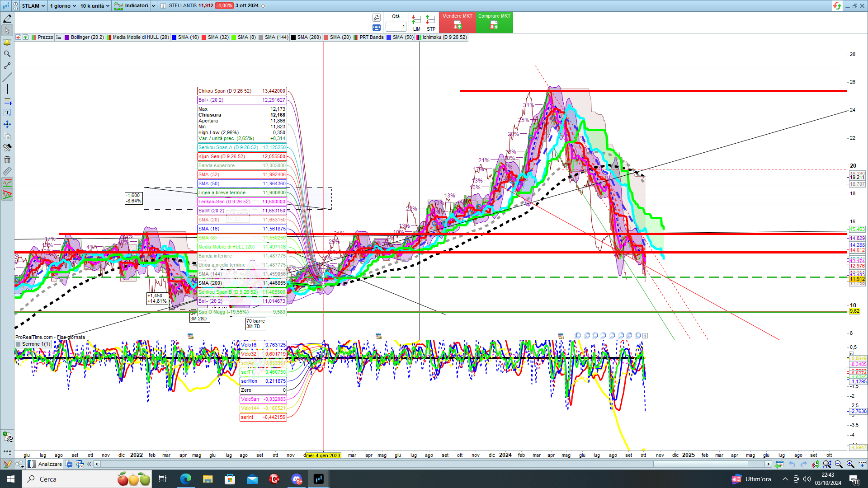Open the alert bell tool

tap(7, 42)
